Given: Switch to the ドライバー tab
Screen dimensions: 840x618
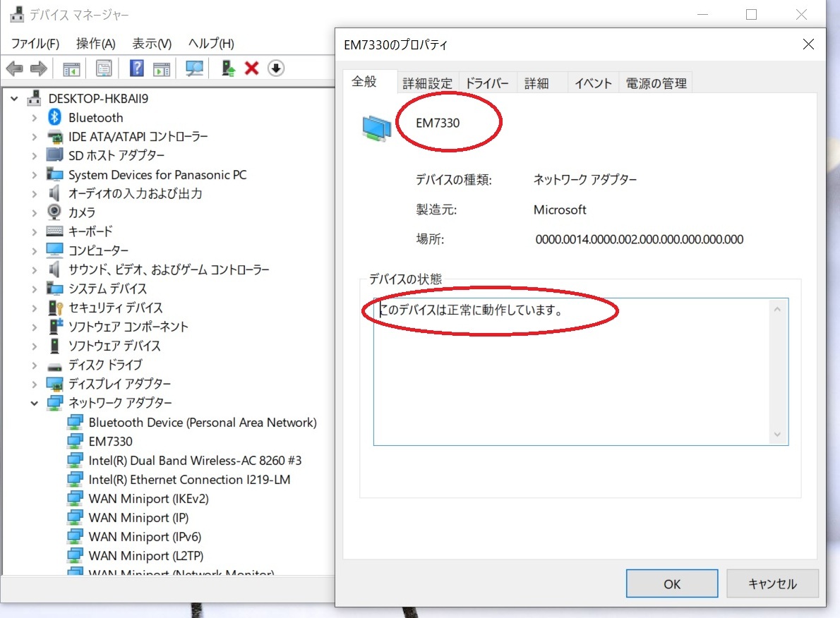Looking at the screenshot, I should click(487, 83).
